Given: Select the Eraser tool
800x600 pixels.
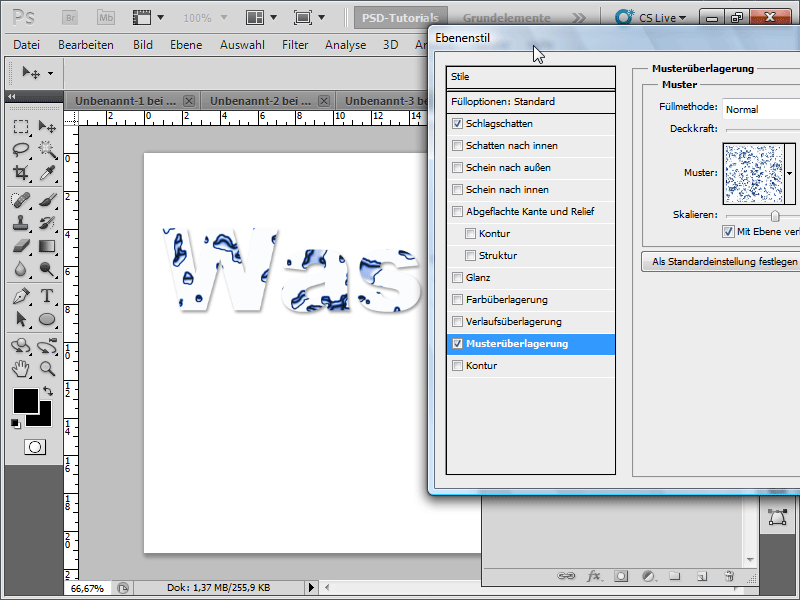Looking at the screenshot, I should [x=21, y=246].
